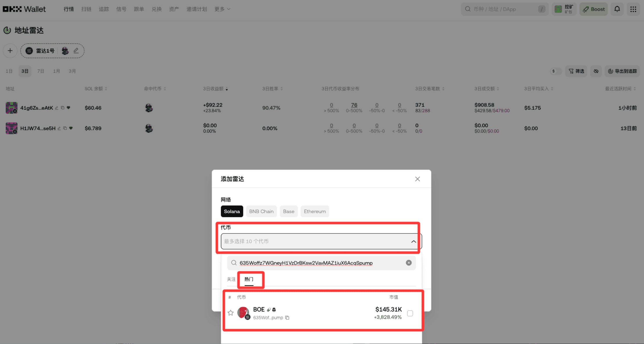Toggle the hide-eye visibility icon
Image resolution: width=644 pixels, height=344 pixels.
click(596, 71)
